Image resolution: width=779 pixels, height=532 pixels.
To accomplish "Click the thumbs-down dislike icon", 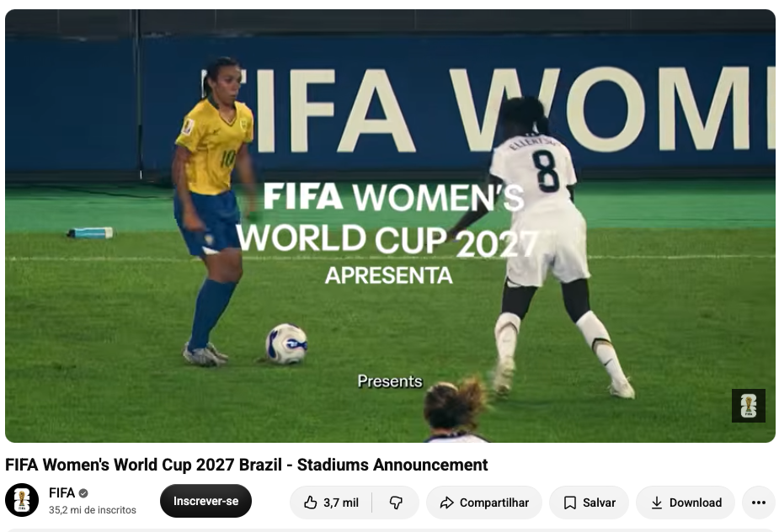I will point(396,503).
